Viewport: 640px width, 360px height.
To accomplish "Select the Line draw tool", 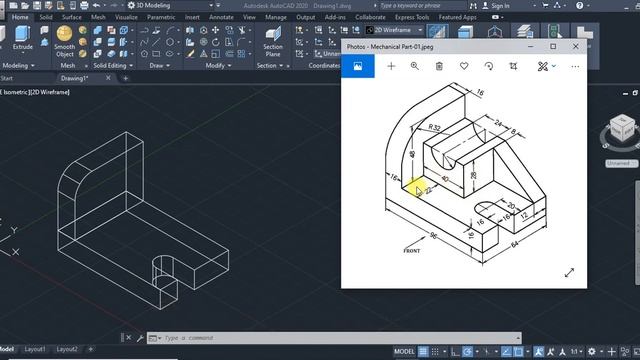I will pyautogui.click(x=156, y=42).
